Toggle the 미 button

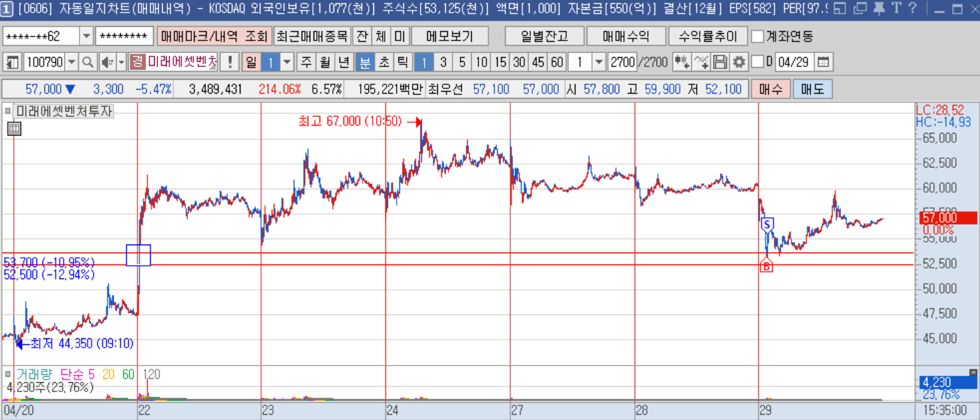(x=399, y=36)
